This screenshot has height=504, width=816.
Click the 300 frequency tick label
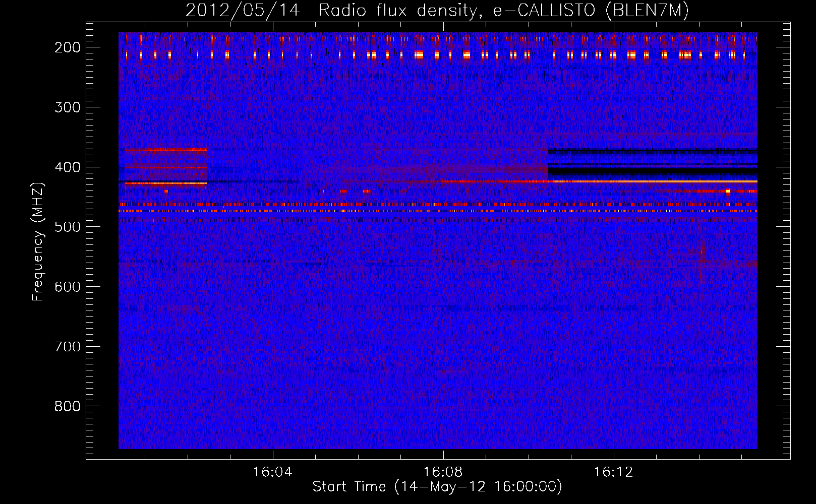[x=68, y=107]
